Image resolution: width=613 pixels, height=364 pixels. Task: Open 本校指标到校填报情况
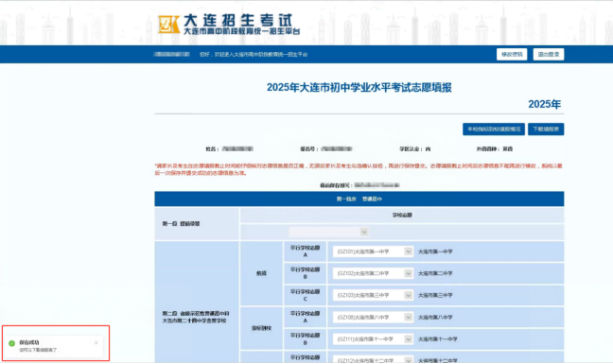click(x=494, y=130)
